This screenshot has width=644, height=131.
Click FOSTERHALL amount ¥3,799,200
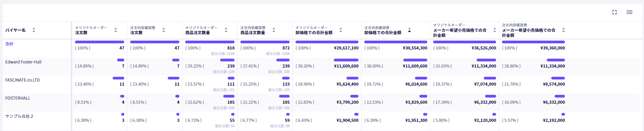tap(348, 102)
